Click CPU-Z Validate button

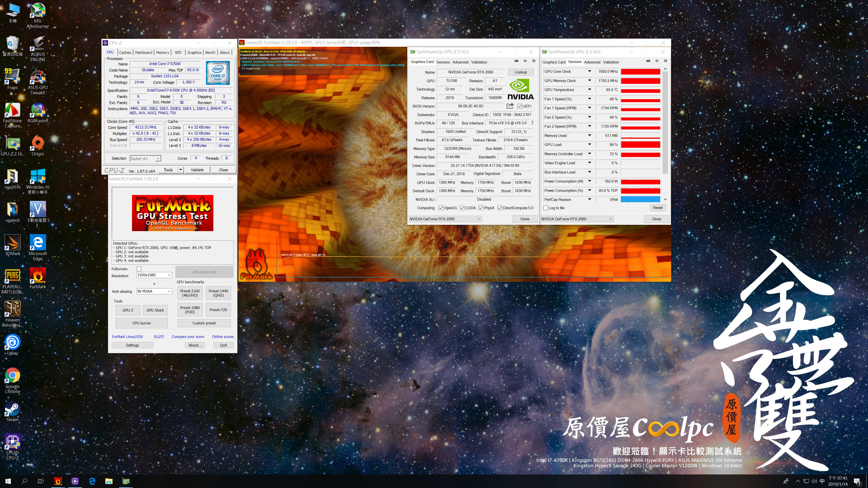click(x=197, y=170)
